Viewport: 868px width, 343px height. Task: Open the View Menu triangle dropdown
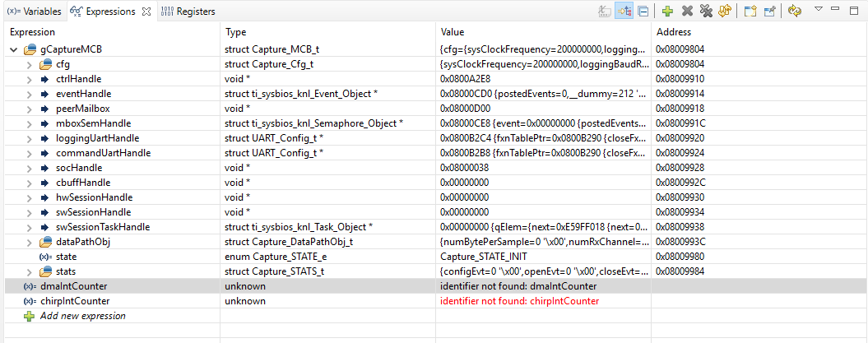pos(819,9)
